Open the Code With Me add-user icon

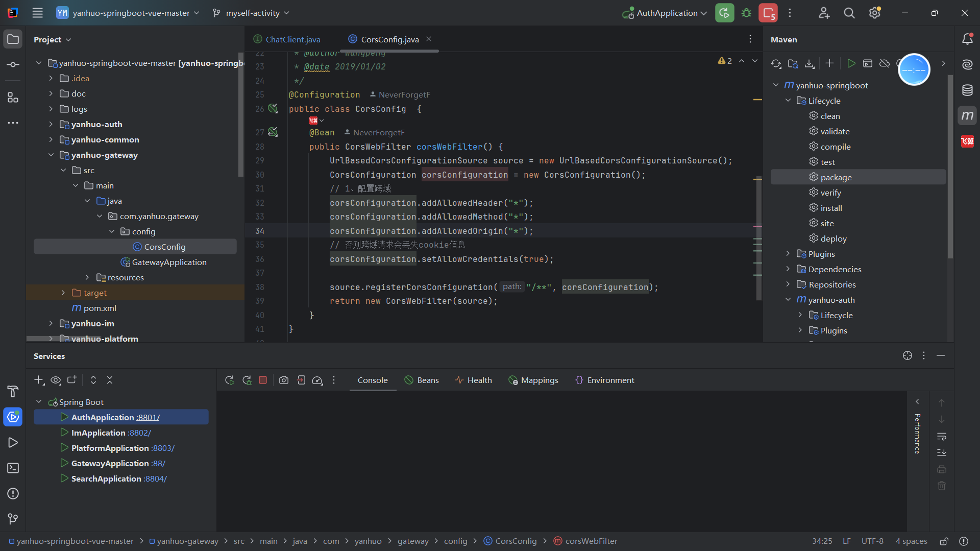coord(824,13)
